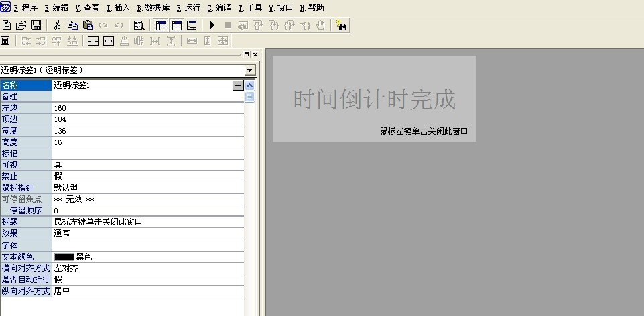Open the 鼠标指针 默认型 property list
The image size is (644, 316).
point(147,187)
